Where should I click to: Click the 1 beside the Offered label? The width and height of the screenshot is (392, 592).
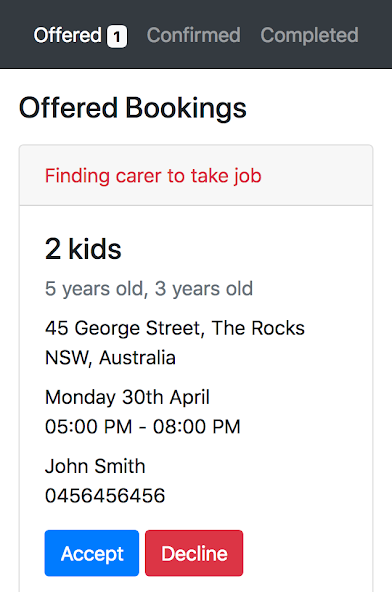(117, 37)
